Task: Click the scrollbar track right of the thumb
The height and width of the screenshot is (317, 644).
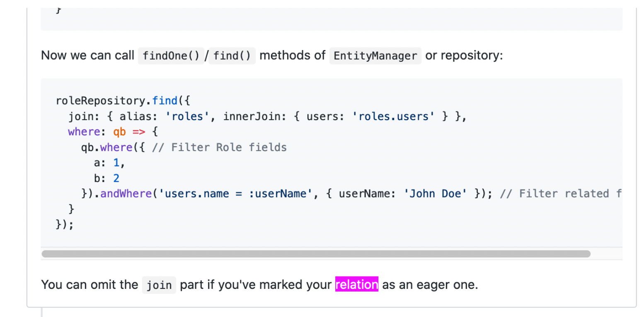Action: (606, 254)
